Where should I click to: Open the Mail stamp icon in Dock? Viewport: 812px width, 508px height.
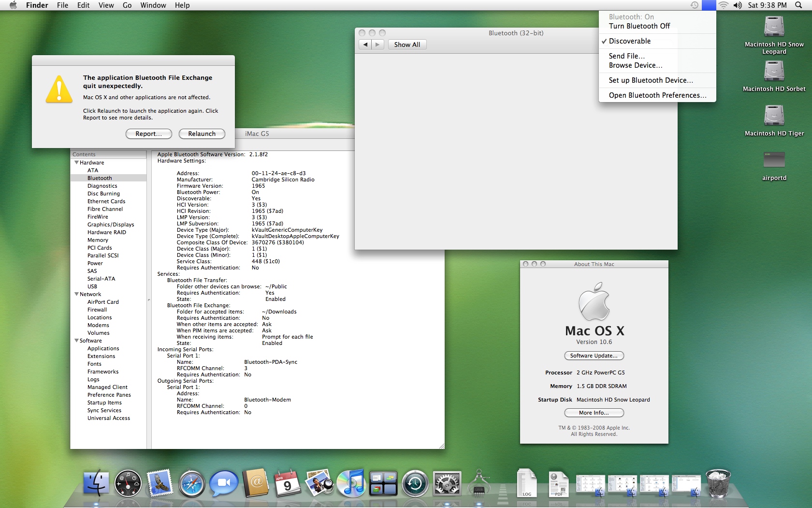click(x=160, y=483)
